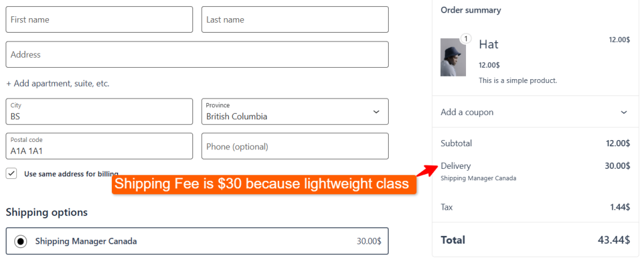
Task: Click the City field containing BS
Action: click(99, 112)
